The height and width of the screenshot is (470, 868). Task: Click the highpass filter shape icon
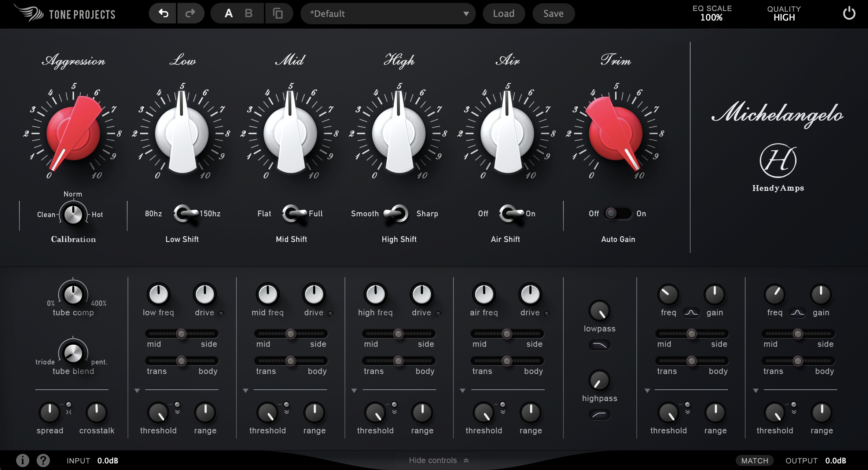tap(600, 415)
